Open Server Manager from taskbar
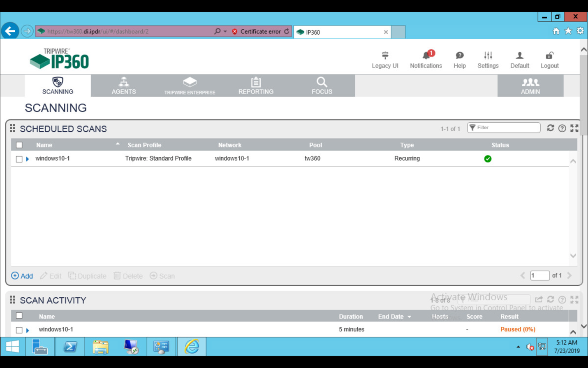Viewport: 588px width, 368px height. (x=39, y=347)
